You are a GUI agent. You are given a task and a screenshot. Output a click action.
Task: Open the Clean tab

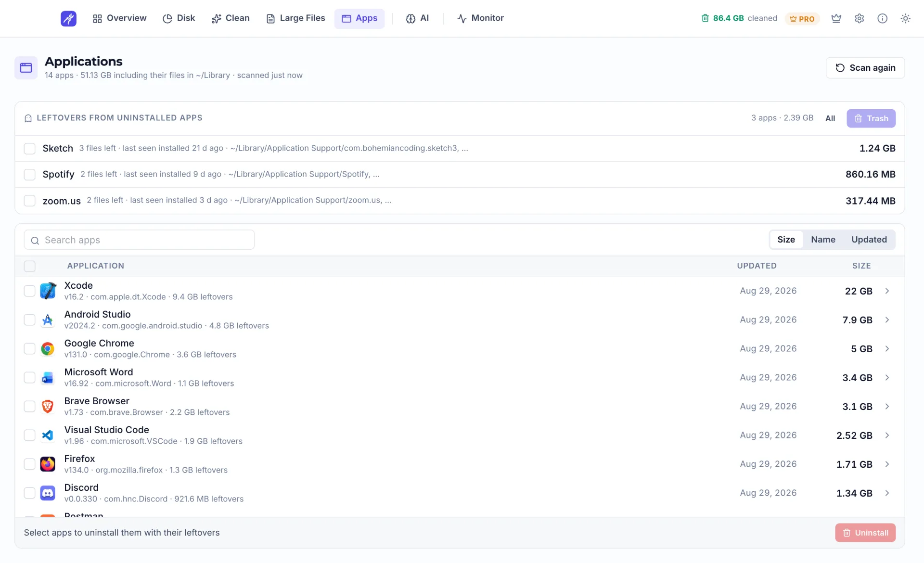pyautogui.click(x=231, y=18)
